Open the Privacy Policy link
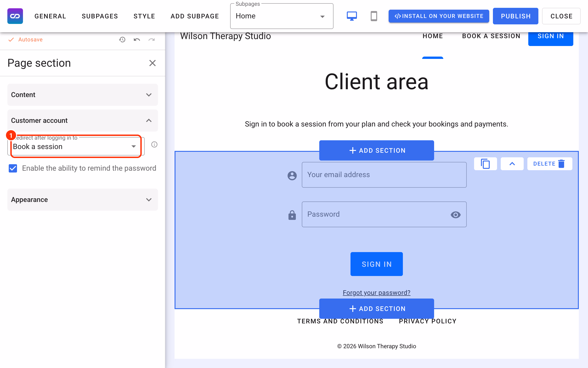588x368 pixels. pyautogui.click(x=428, y=321)
